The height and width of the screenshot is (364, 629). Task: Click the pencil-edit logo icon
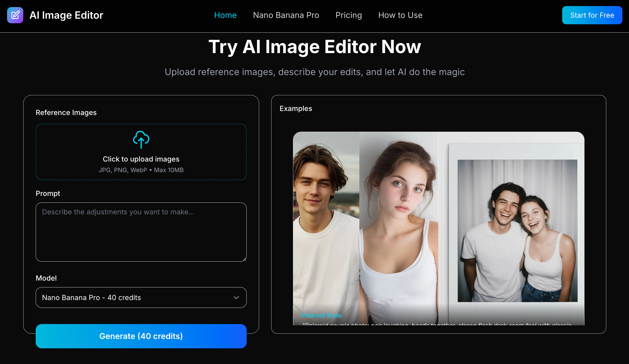click(x=15, y=15)
